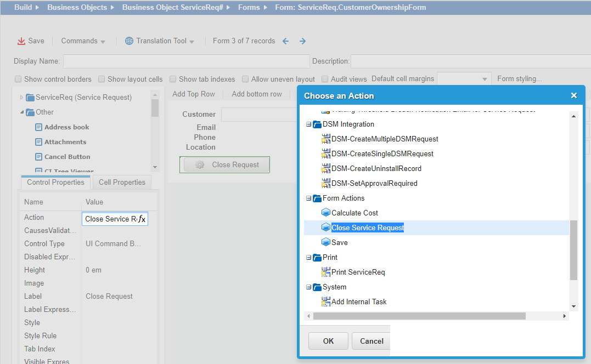Select the Calculate Cost action icon
This screenshot has height=364, width=591.
pyautogui.click(x=326, y=213)
